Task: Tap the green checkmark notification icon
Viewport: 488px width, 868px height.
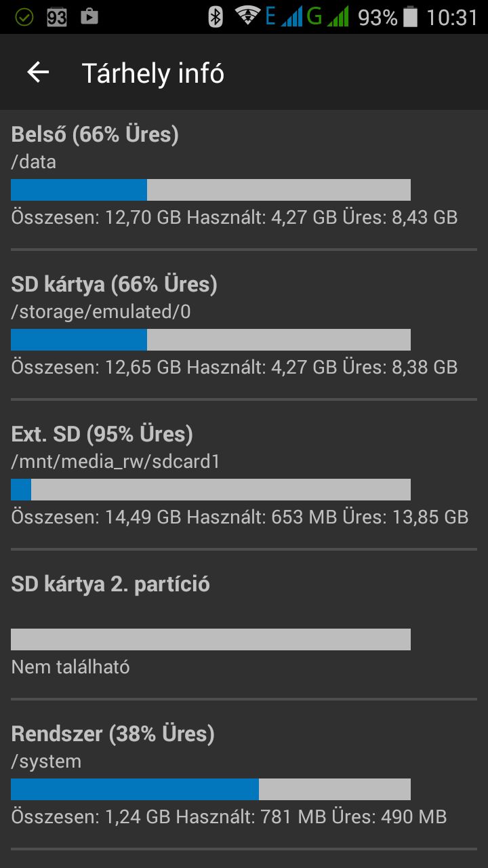Action: tap(24, 17)
